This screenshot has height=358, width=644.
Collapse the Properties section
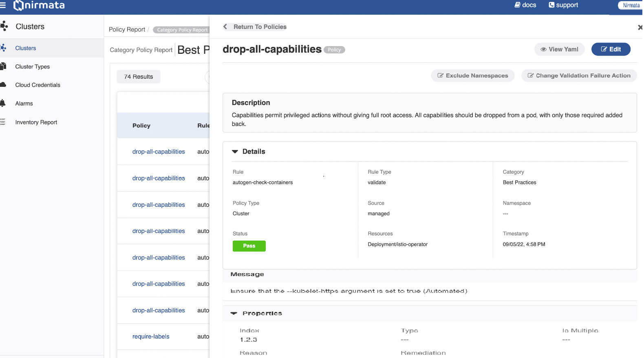(234, 313)
